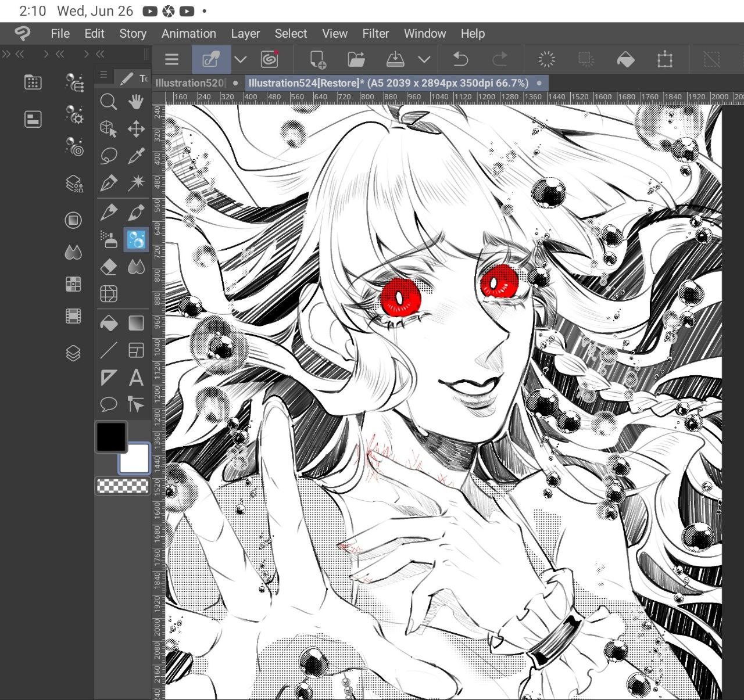The width and height of the screenshot is (744, 700).
Task: Expand the touch mode dropdown arrow
Action: tap(240, 59)
